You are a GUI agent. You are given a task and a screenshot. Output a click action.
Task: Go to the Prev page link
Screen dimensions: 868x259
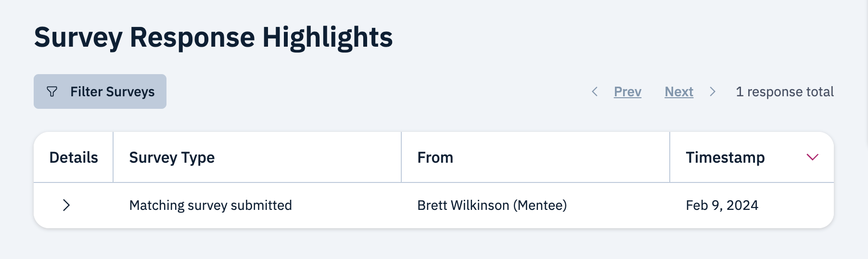pos(627,91)
